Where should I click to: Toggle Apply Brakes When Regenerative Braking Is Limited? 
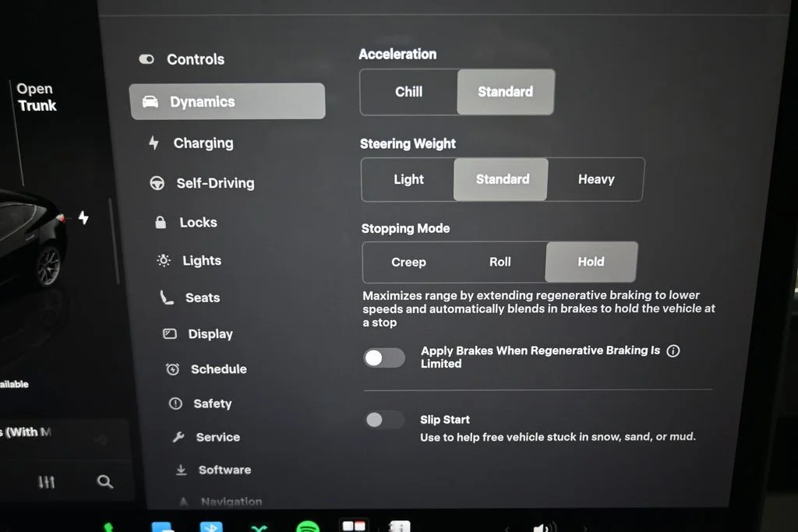point(384,358)
